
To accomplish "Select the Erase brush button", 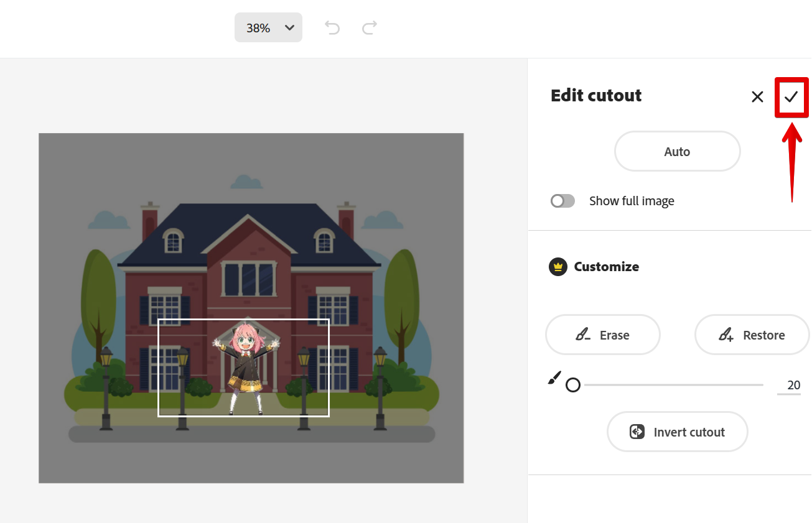I will coord(602,335).
